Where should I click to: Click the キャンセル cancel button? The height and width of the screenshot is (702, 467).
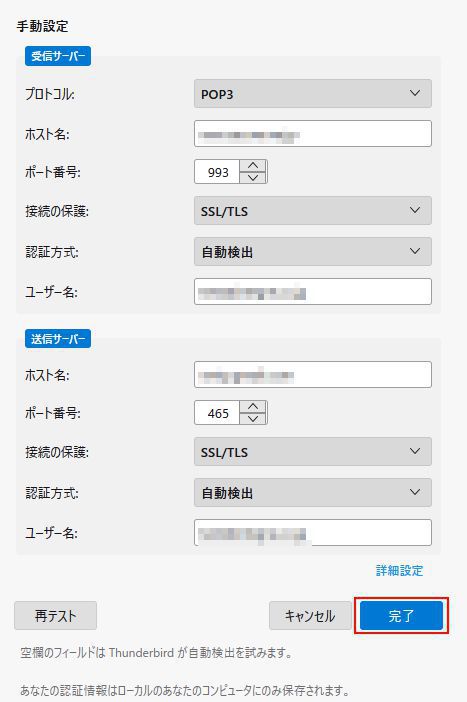(x=310, y=616)
